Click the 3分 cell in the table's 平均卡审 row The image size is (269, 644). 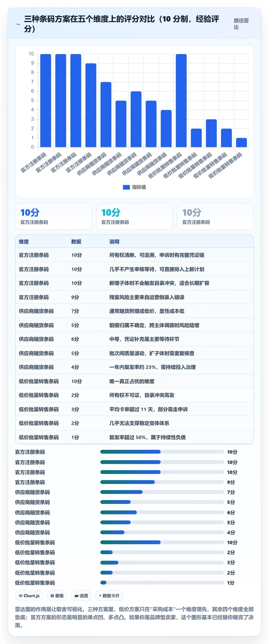pos(75,409)
